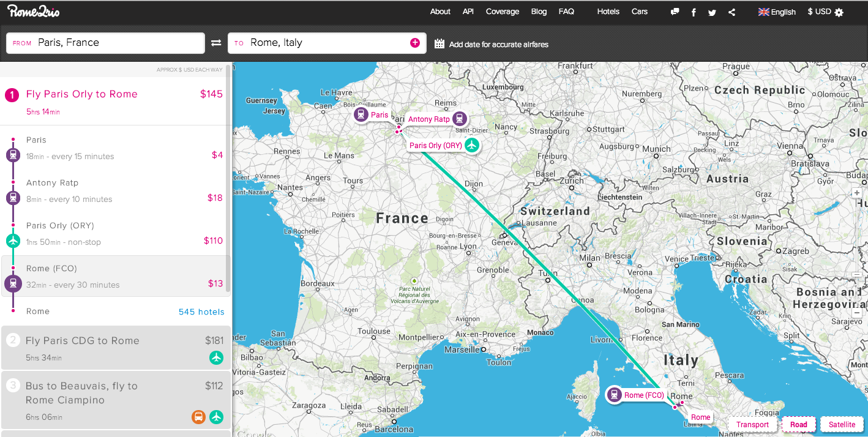Click the swap origin and destination arrows

click(216, 43)
